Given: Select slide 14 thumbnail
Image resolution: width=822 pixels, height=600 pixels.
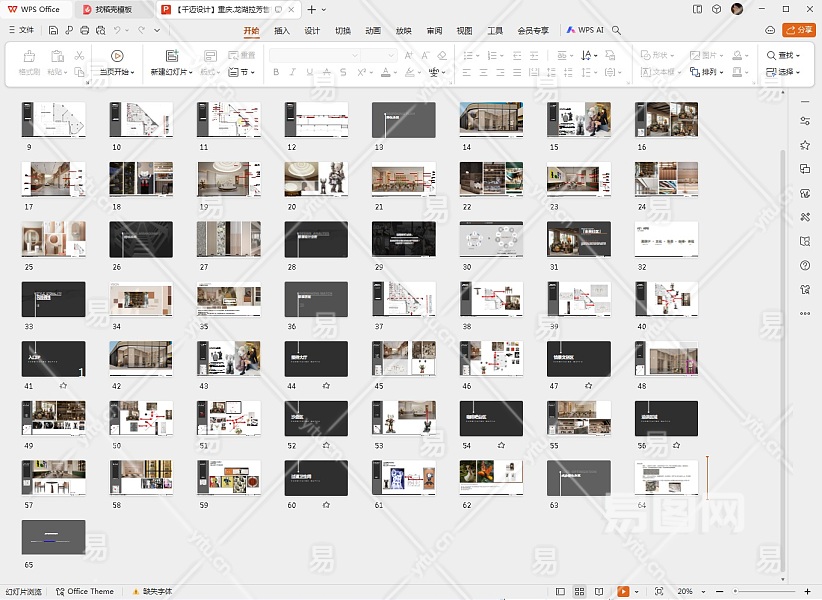Looking at the screenshot, I should (490, 119).
